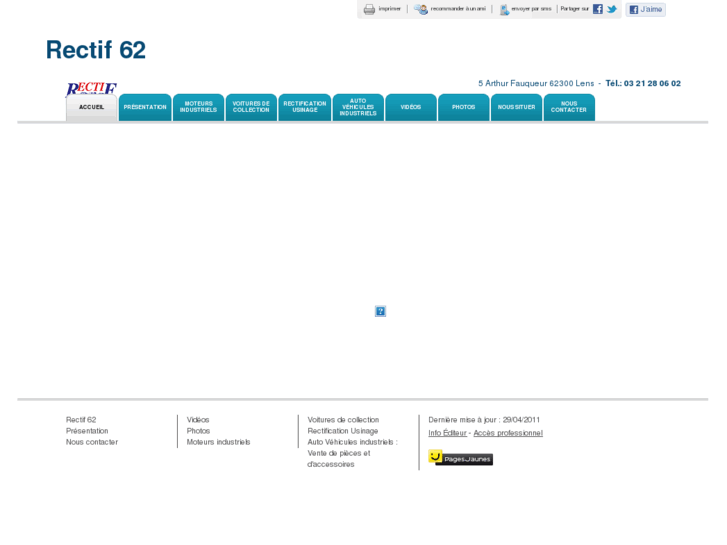Share the page via the Twitter bird icon
The height and width of the screenshot is (545, 727).
(x=612, y=9)
